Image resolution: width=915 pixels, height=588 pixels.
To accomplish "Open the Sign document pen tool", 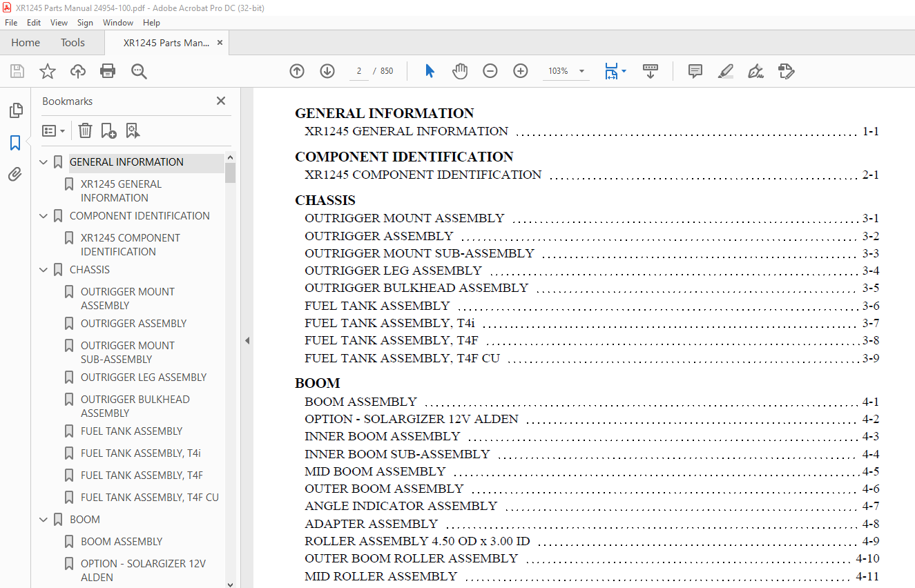I will point(755,71).
